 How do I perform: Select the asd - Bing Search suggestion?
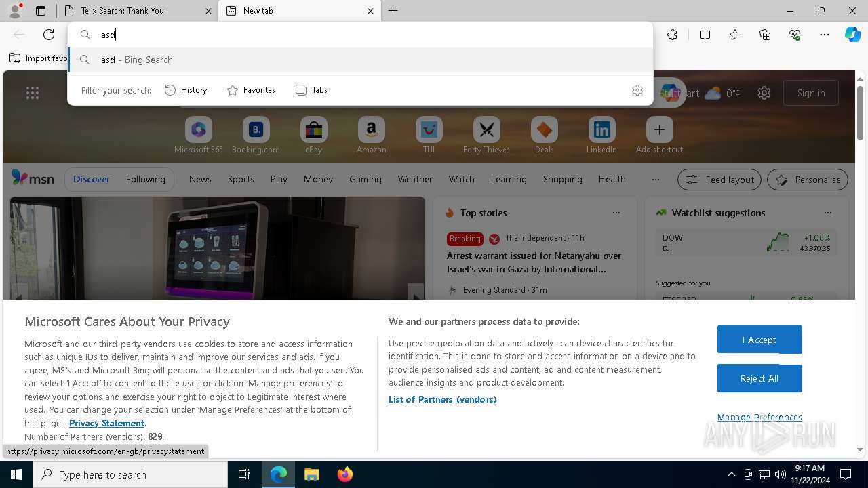(361, 60)
